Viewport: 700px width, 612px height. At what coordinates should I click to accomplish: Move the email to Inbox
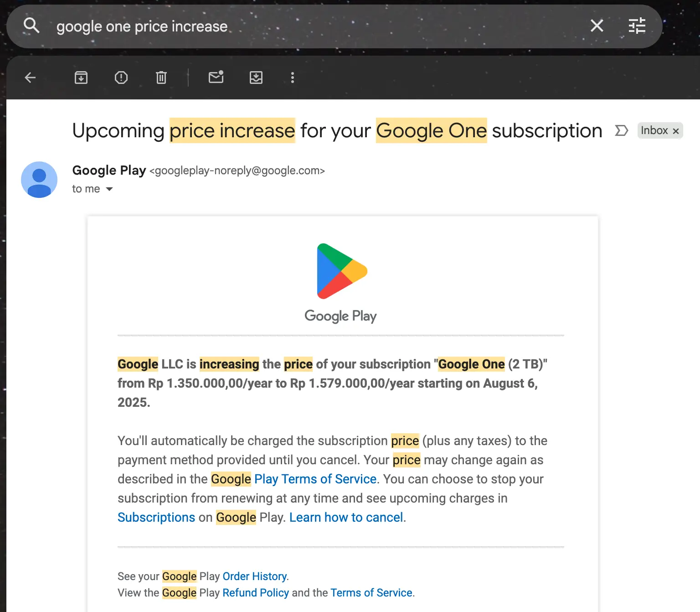coord(256,78)
